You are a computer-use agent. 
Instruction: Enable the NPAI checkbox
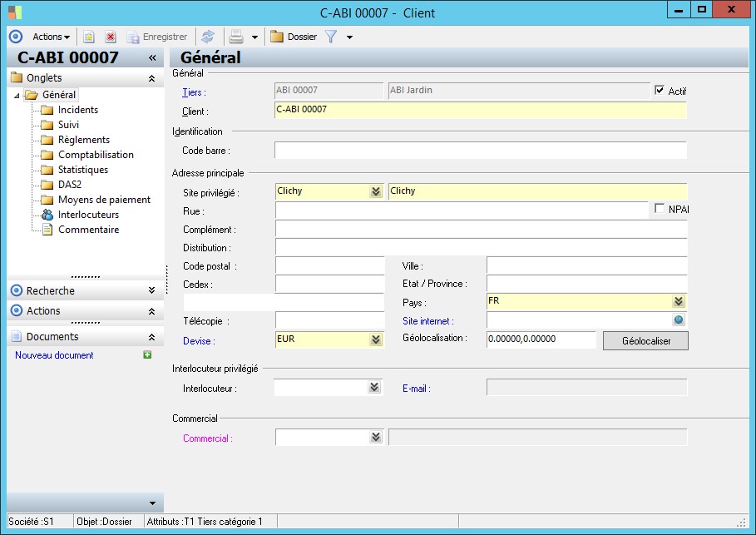click(x=660, y=209)
